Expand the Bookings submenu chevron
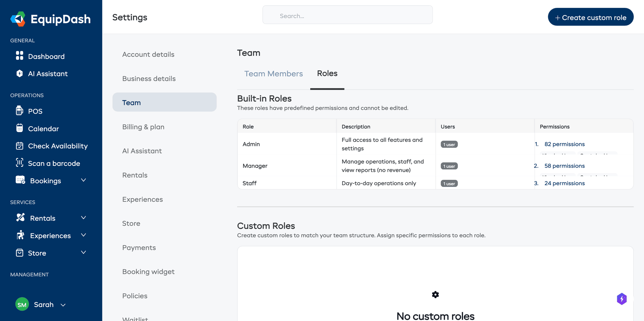The image size is (644, 321). tap(83, 180)
